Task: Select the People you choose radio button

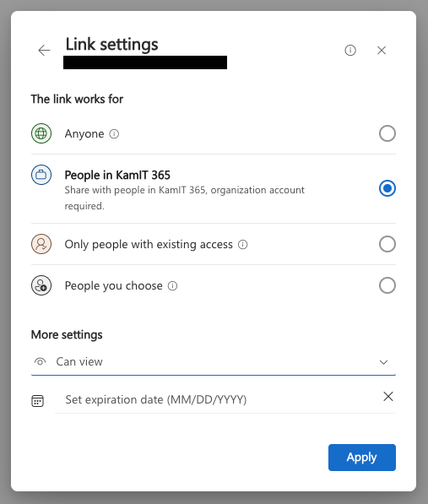Action: pyautogui.click(x=387, y=285)
